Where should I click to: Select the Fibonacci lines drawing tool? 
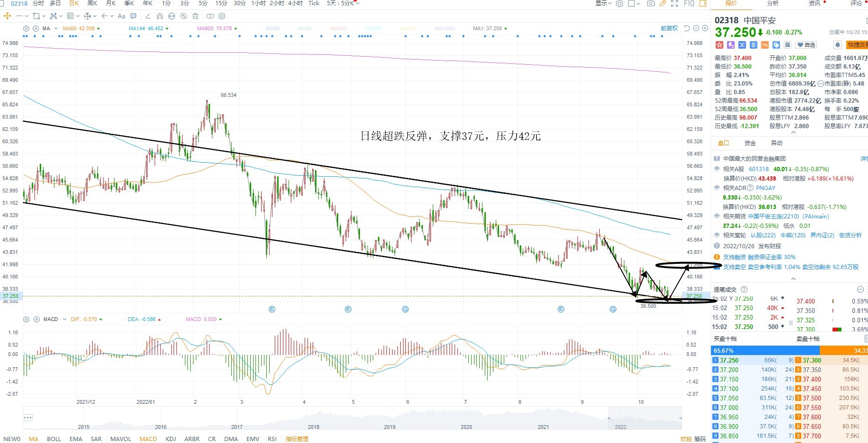click(70, 16)
